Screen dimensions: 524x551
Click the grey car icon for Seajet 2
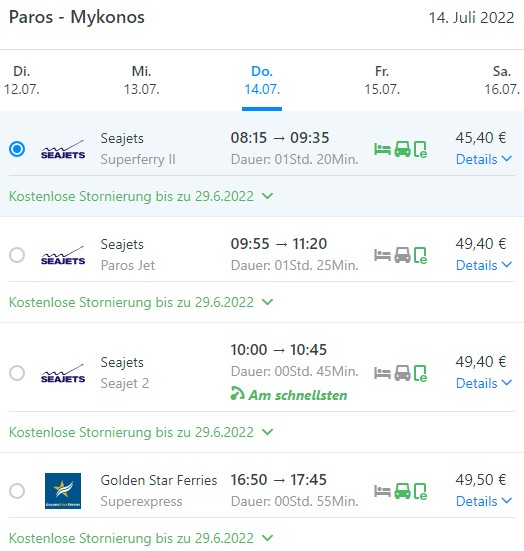point(402,373)
